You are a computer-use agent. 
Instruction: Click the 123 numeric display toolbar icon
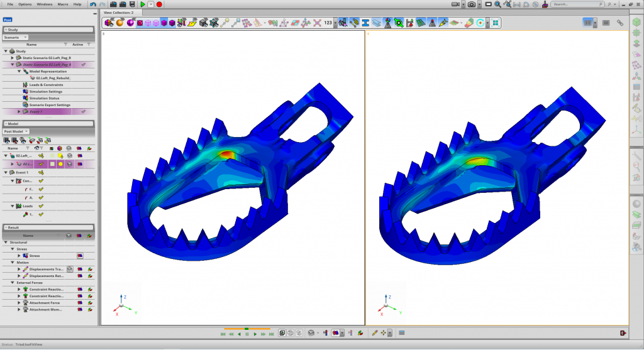[328, 23]
